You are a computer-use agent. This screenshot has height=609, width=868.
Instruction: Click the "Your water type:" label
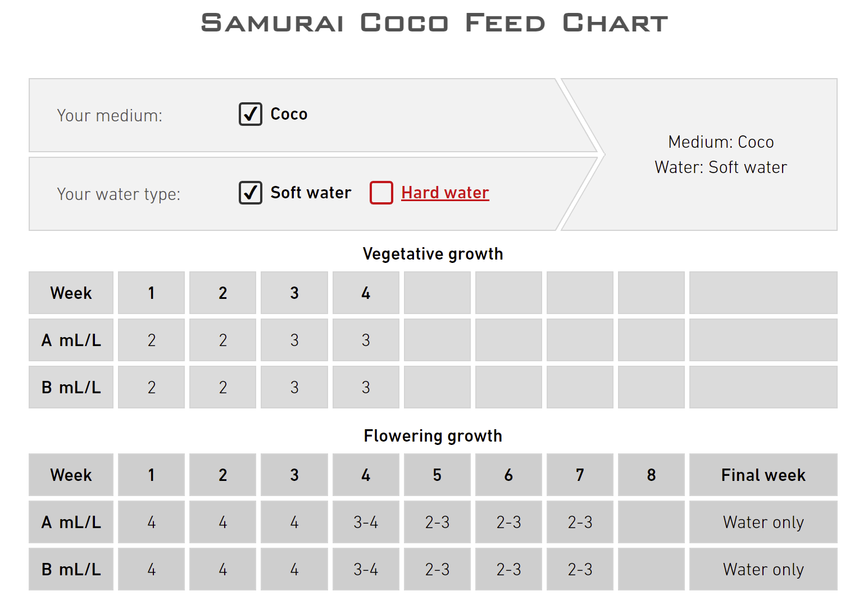pos(119,194)
